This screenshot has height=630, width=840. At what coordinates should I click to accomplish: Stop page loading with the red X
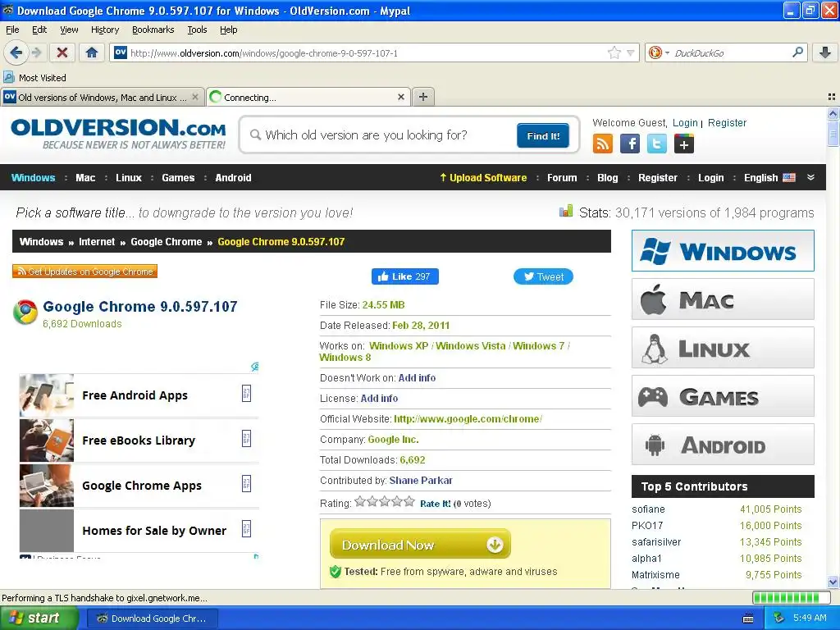point(62,52)
